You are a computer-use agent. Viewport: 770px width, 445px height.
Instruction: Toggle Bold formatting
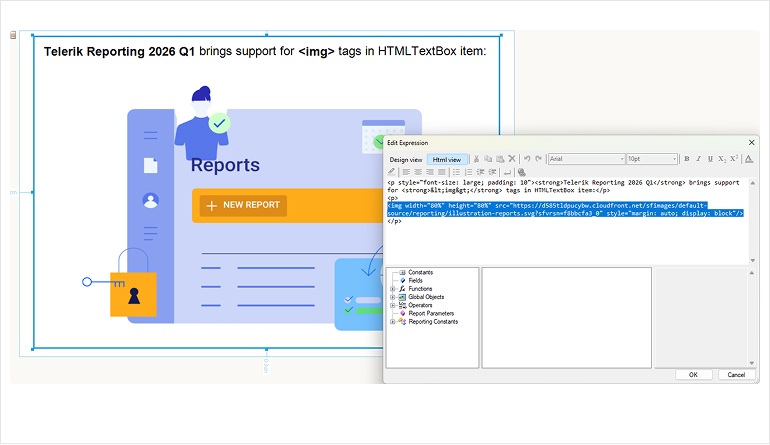[x=687, y=159]
